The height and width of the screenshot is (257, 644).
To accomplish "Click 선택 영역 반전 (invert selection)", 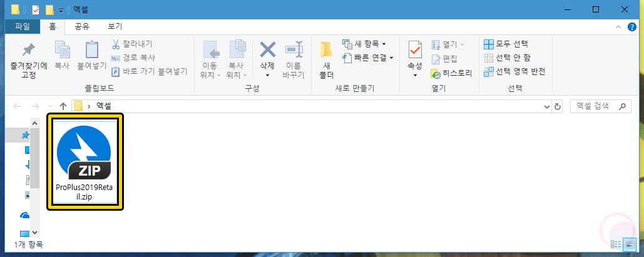I will 514,72.
